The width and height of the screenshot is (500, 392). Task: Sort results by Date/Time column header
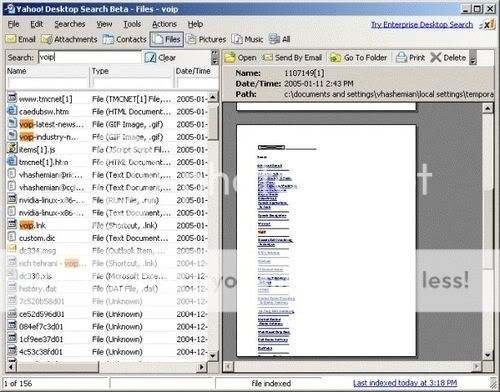coord(196,71)
